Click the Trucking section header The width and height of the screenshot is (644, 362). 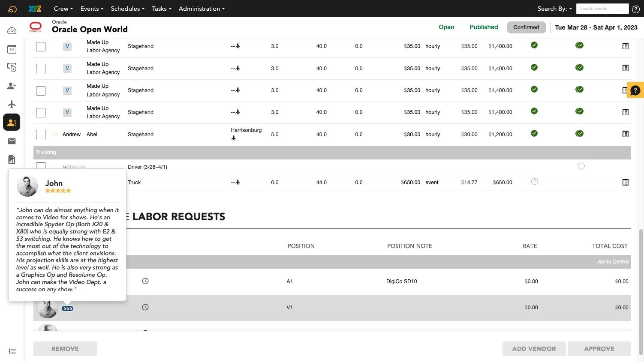pos(332,153)
